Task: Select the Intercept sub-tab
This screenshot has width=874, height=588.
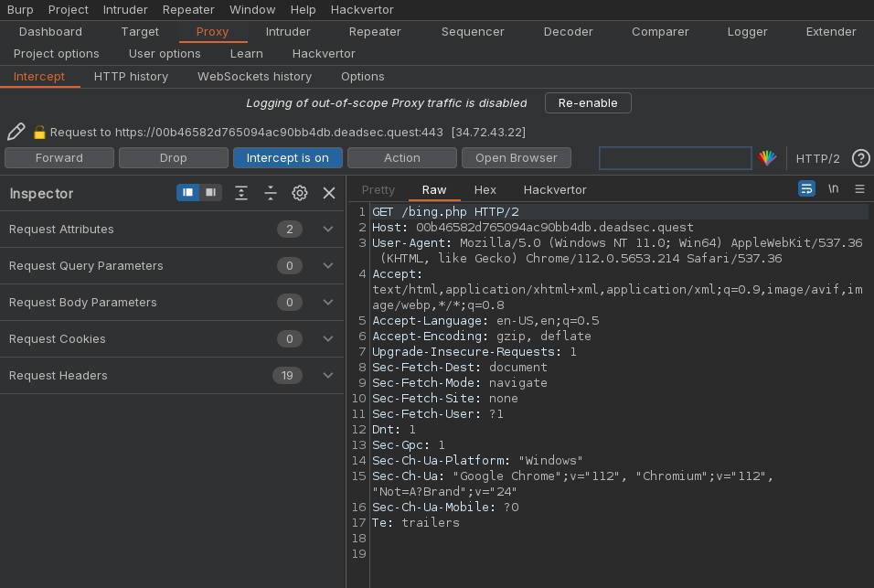Action: (39, 76)
